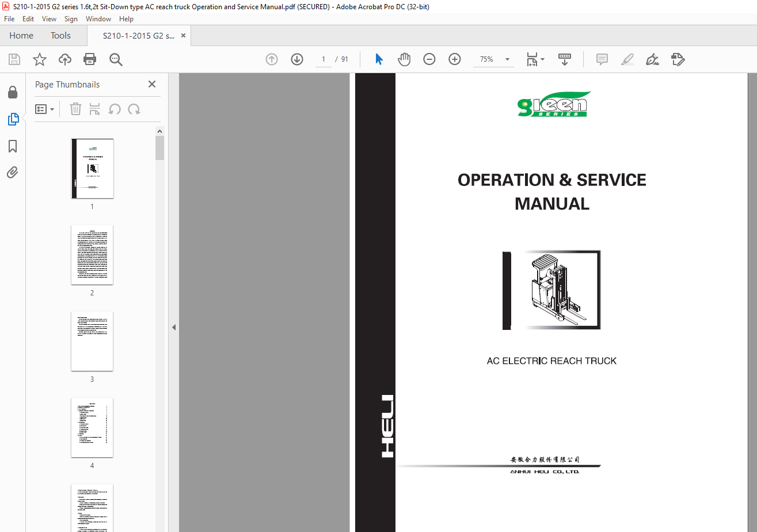Image resolution: width=757 pixels, height=532 pixels.
Task: Collapse the navigation pane arrow
Action: coord(174,327)
